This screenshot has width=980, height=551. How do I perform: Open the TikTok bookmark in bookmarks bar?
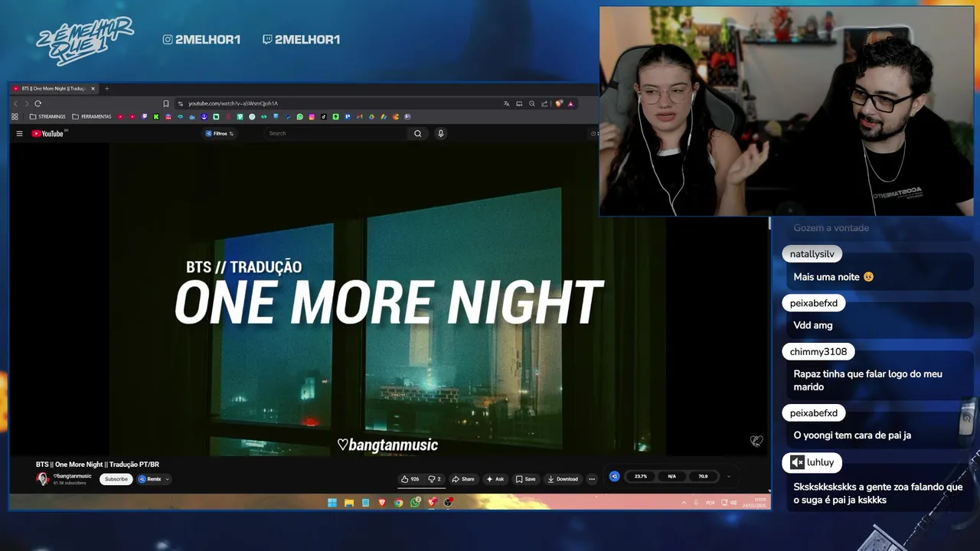(x=323, y=117)
